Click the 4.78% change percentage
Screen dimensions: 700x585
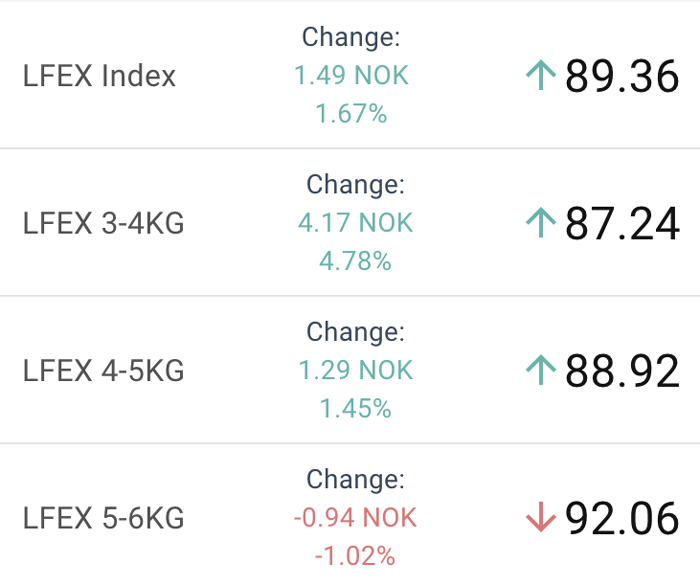coord(355,261)
